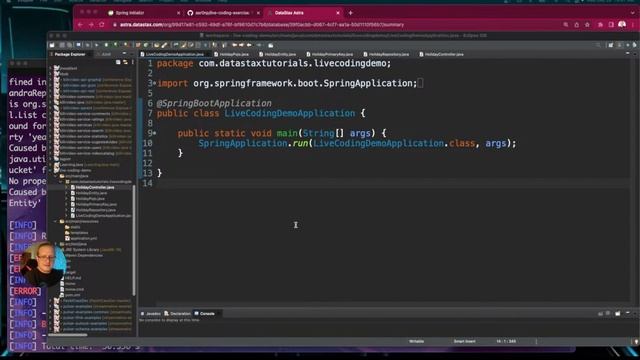Click the Open Console icon in Console view
640x360 pixels.
click(x=618, y=313)
